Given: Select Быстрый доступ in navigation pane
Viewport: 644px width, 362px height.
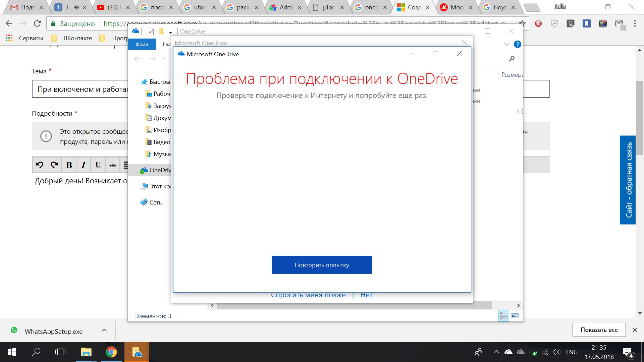Looking at the screenshot, I should pyautogui.click(x=156, y=82).
